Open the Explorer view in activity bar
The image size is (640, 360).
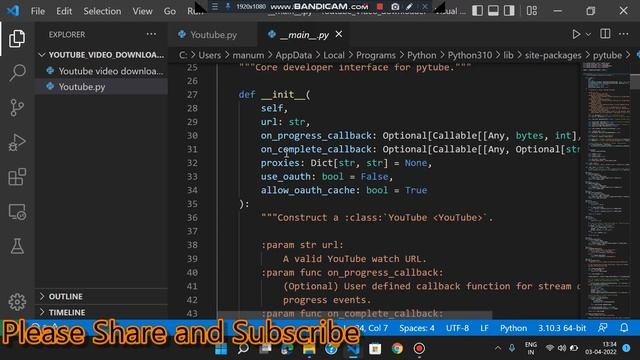pos(17,38)
